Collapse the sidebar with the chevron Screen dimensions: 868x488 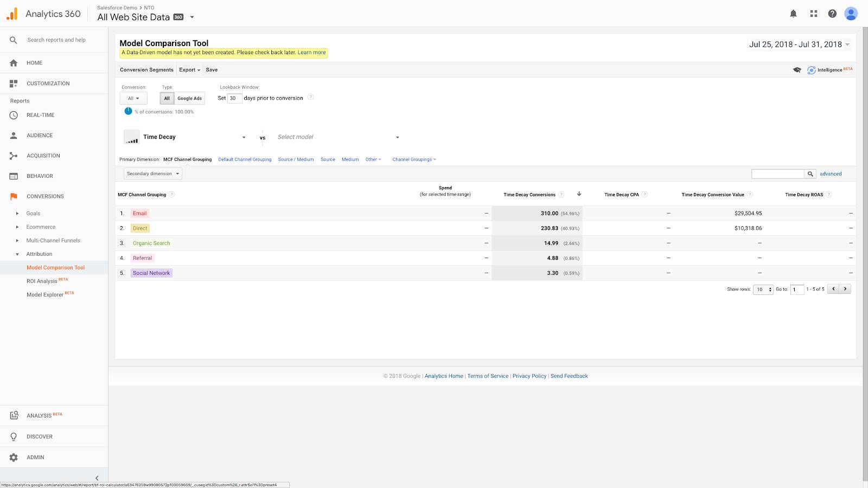pyautogui.click(x=97, y=478)
